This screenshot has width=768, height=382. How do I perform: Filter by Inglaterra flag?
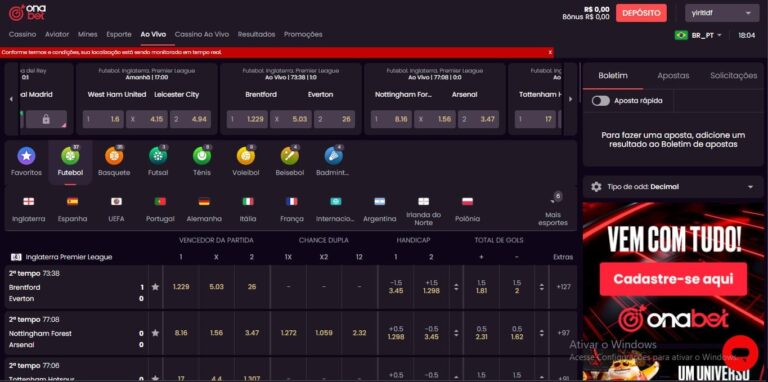click(x=28, y=201)
